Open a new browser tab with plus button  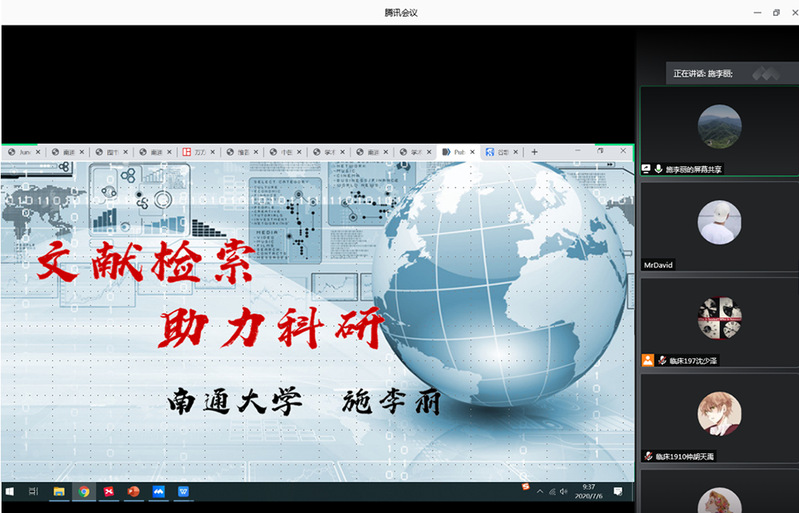coord(535,152)
